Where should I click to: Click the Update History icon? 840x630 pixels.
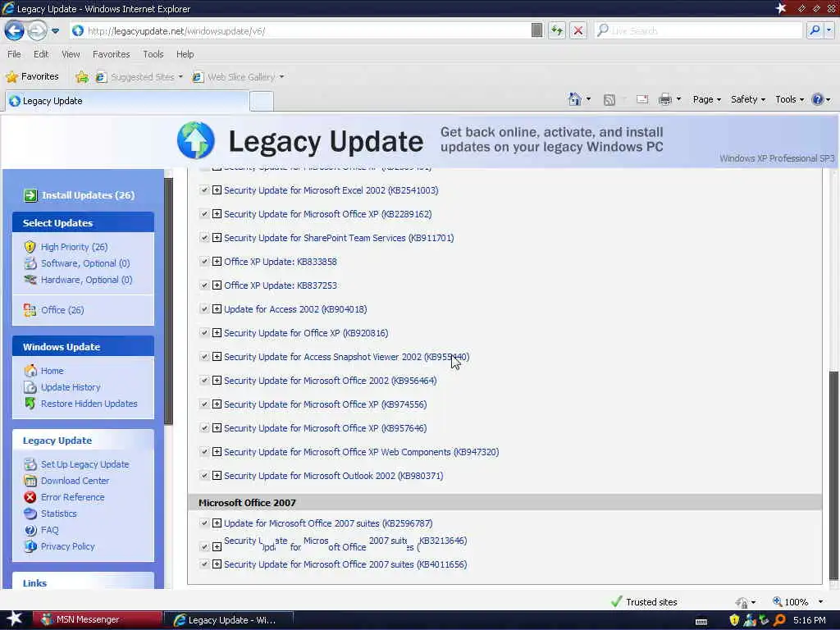[30, 387]
